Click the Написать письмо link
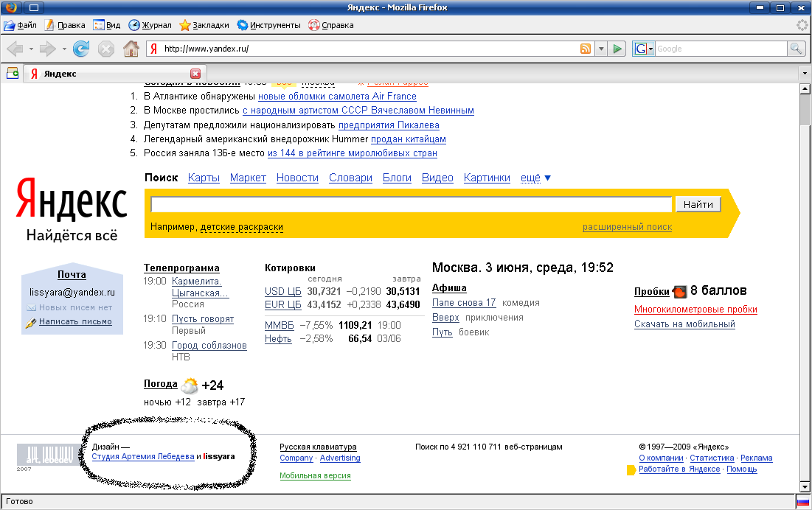Image resolution: width=812 pixels, height=510 pixels. (x=76, y=322)
